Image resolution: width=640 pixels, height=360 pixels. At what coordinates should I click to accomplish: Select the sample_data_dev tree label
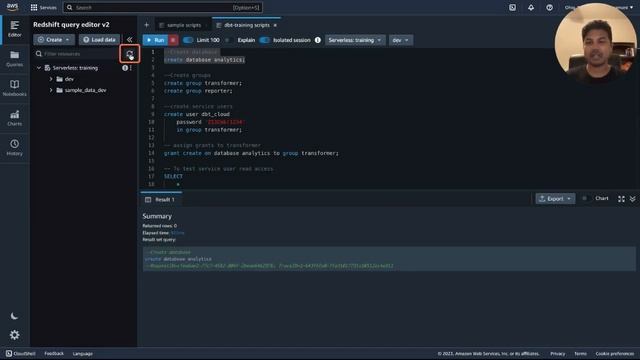coord(86,90)
